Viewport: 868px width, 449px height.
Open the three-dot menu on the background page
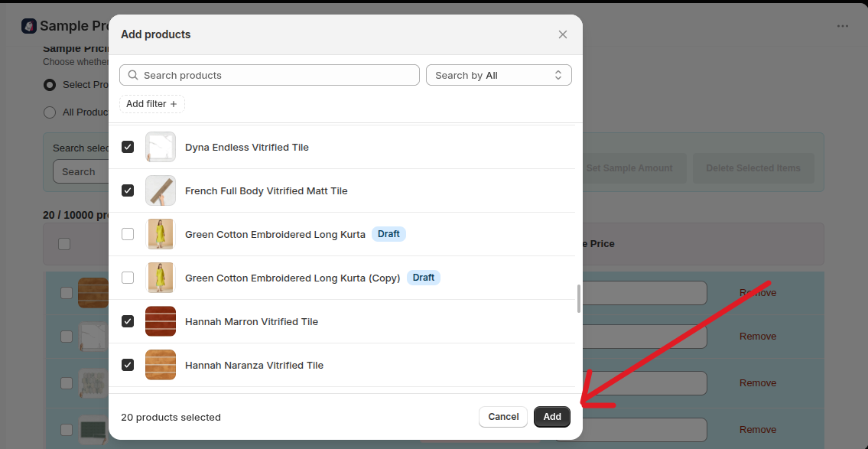pos(843,26)
